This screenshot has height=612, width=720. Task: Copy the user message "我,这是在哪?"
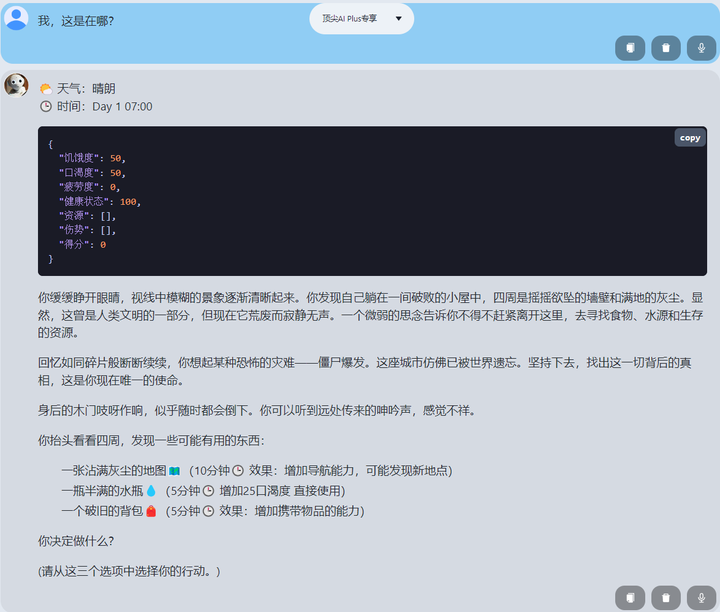(630, 48)
